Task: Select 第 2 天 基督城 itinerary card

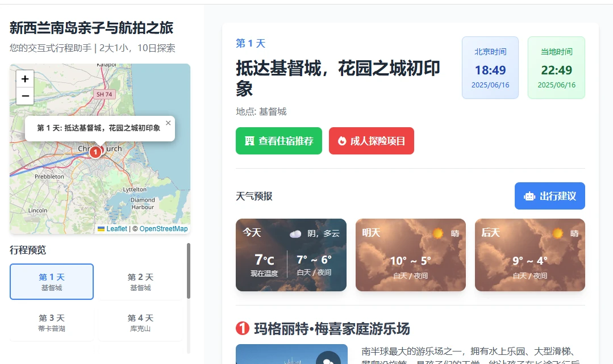Action: tap(140, 282)
